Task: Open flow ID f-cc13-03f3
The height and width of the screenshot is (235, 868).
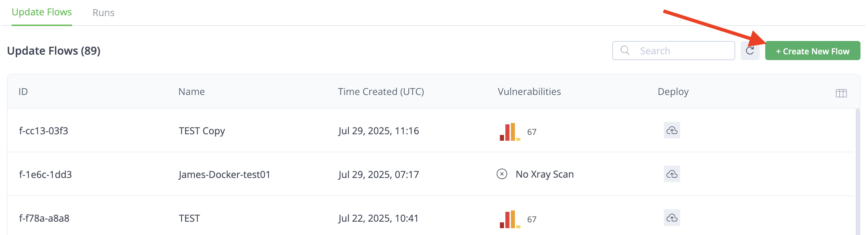Action: click(x=43, y=131)
